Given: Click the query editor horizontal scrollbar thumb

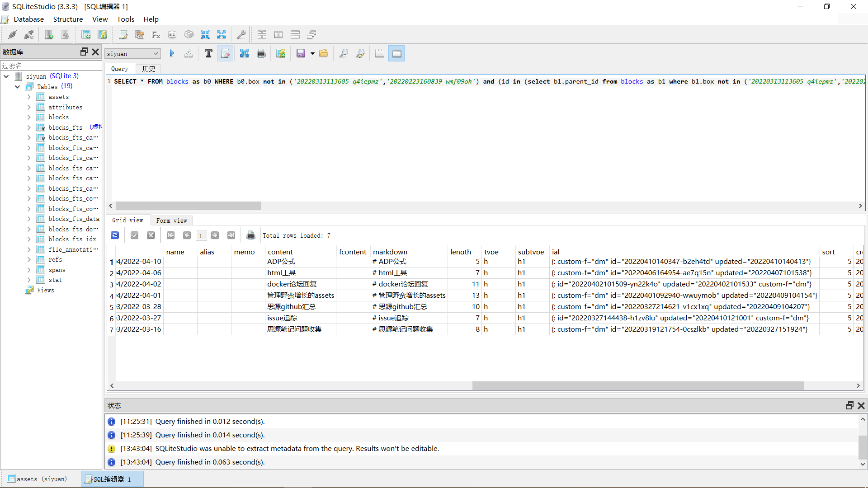Looking at the screenshot, I should [189, 206].
